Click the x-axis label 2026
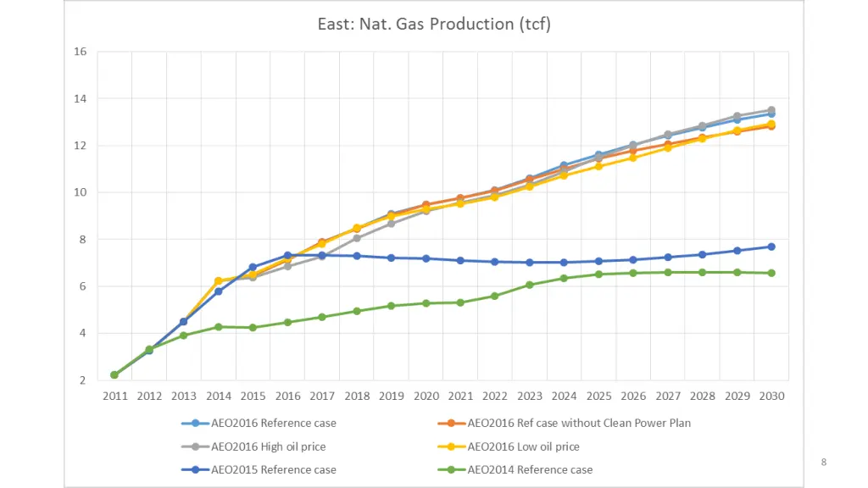The image size is (868, 488). pyautogui.click(x=633, y=396)
